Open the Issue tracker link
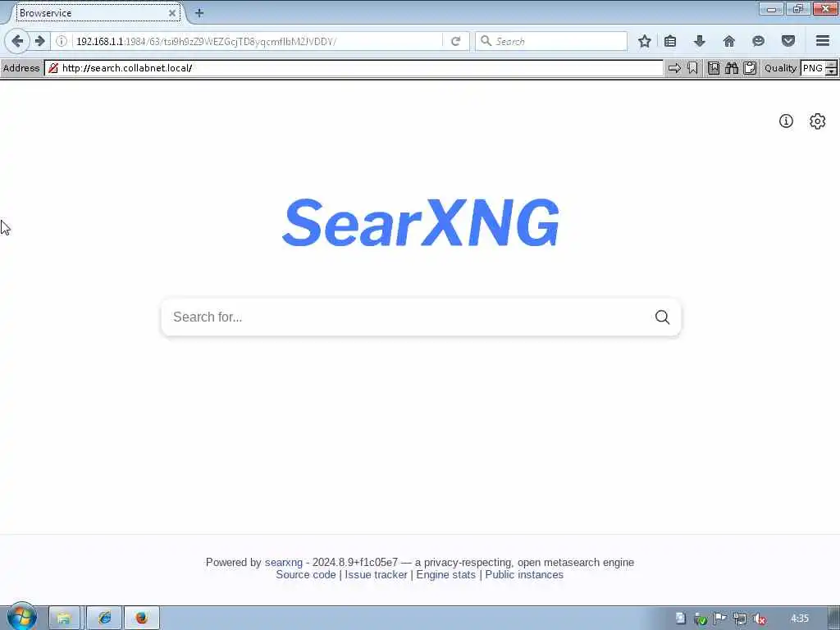The image size is (840, 630). 376,574
